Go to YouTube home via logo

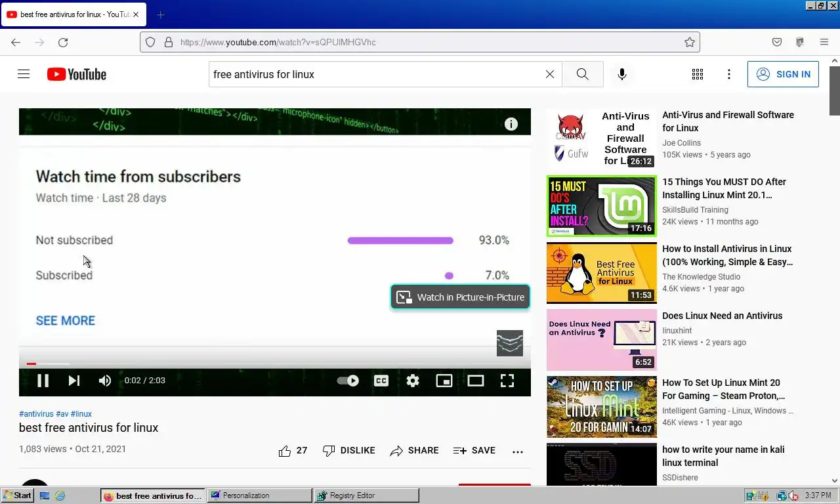pos(77,74)
